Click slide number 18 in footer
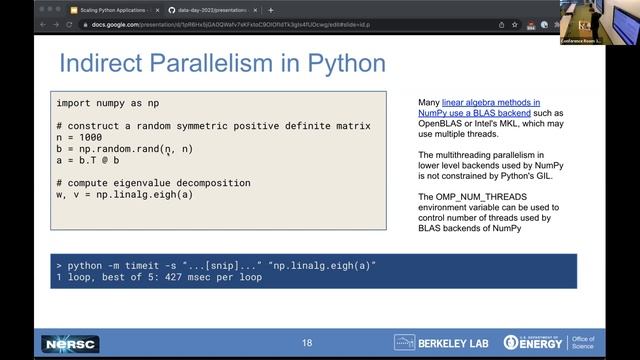 307,343
